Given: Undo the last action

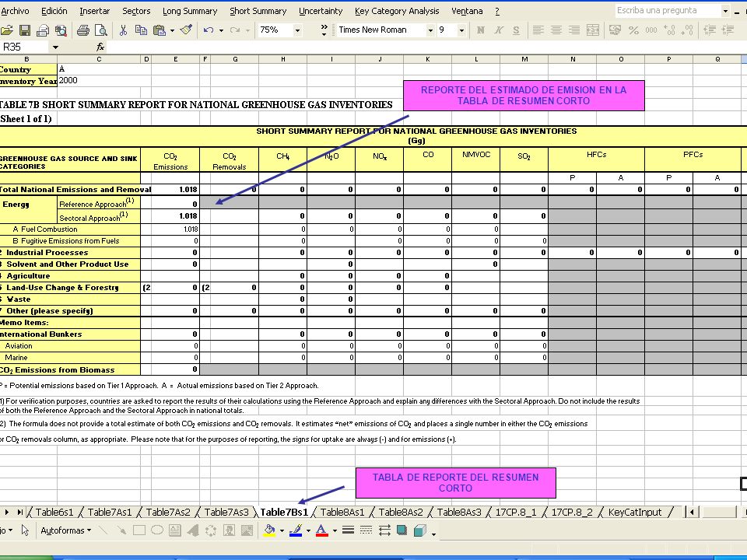Looking at the screenshot, I should (209, 30).
